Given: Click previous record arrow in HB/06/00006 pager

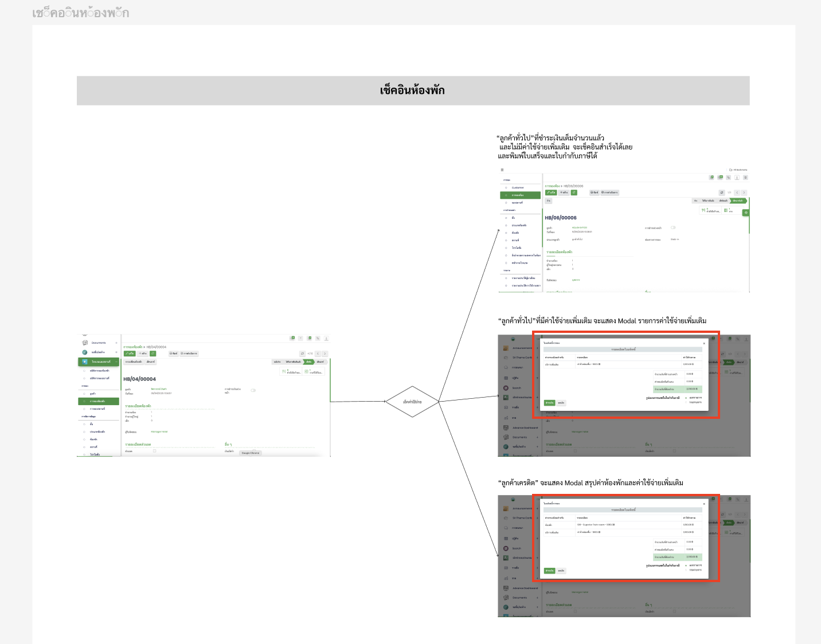Looking at the screenshot, I should pos(737,193).
